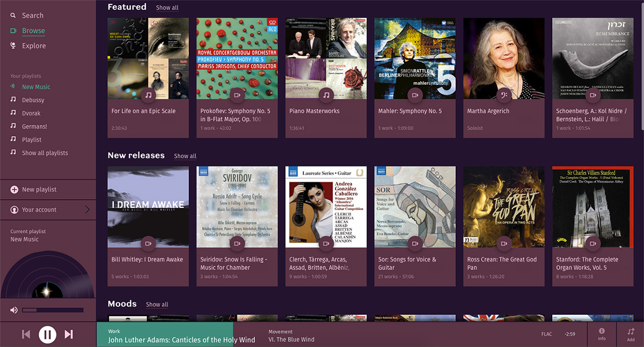Click the video badge on Sviridov: Snow Is Falling

pos(237,243)
